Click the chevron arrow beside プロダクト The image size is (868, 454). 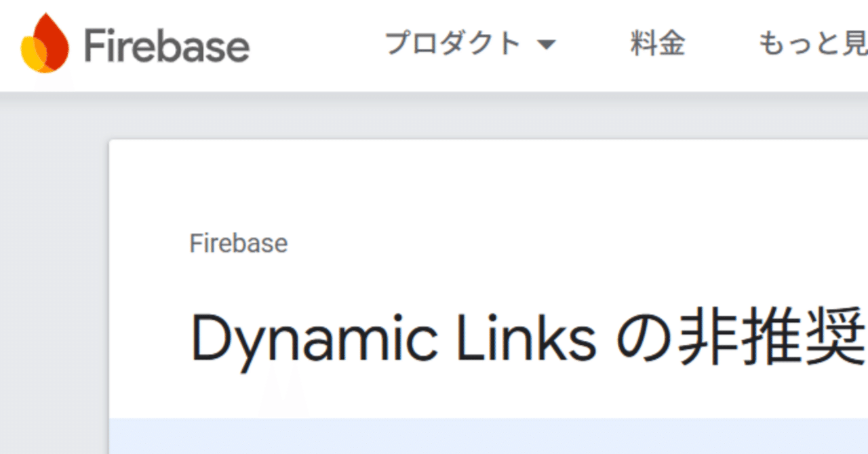click(x=548, y=43)
